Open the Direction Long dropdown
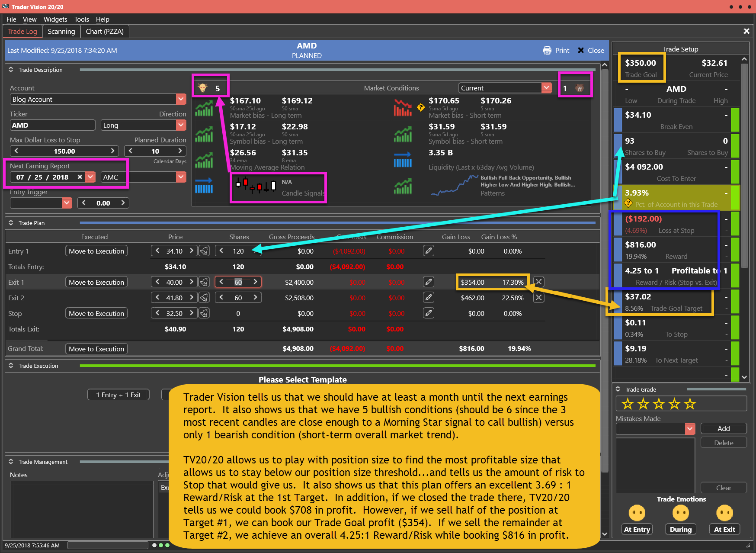756x553 pixels. [181, 125]
